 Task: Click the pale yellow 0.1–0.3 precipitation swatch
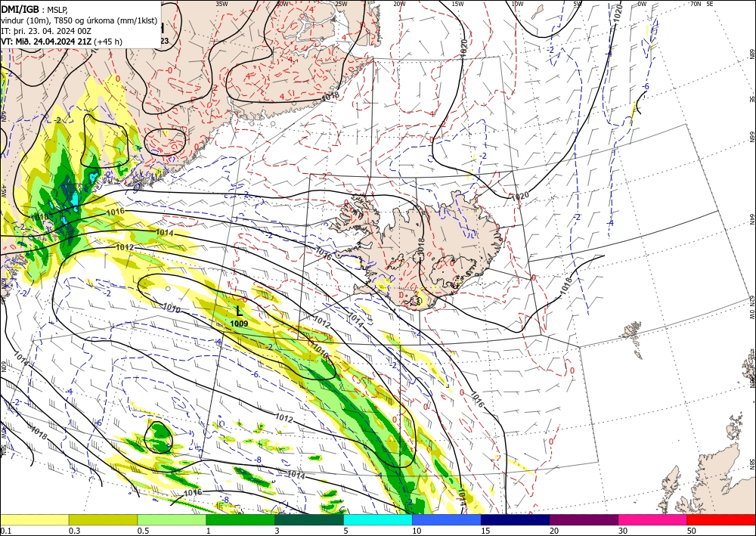pyautogui.click(x=34, y=519)
